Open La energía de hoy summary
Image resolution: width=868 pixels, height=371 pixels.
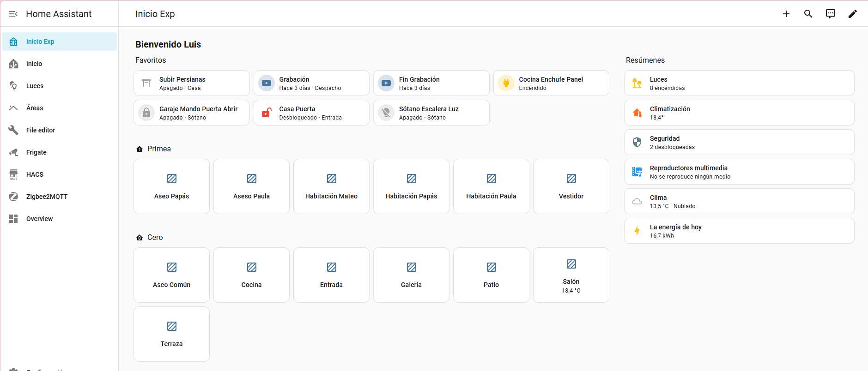739,231
